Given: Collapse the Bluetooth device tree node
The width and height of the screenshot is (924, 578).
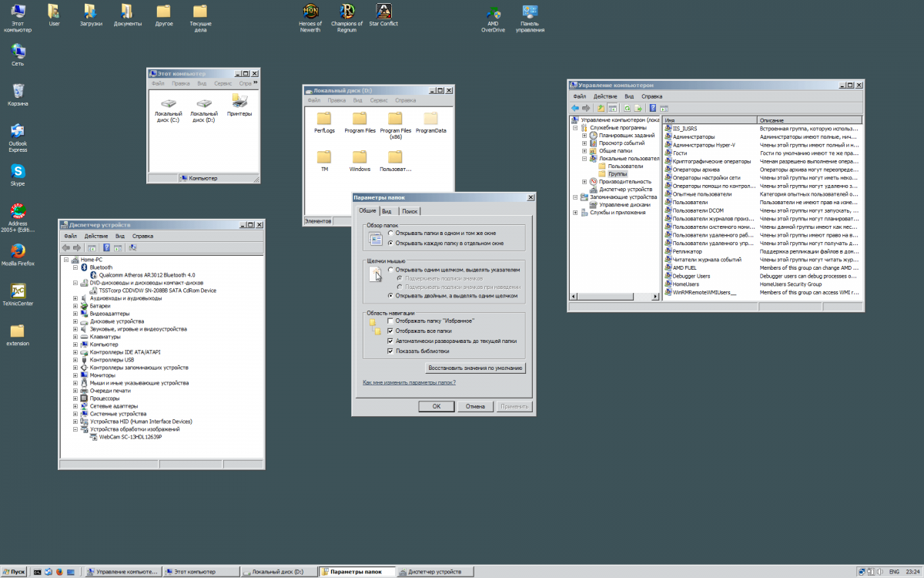Looking at the screenshot, I should click(75, 267).
